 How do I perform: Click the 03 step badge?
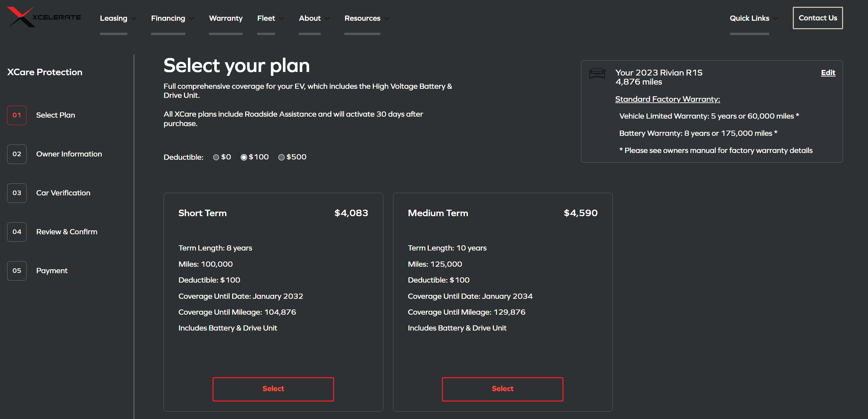click(x=17, y=193)
